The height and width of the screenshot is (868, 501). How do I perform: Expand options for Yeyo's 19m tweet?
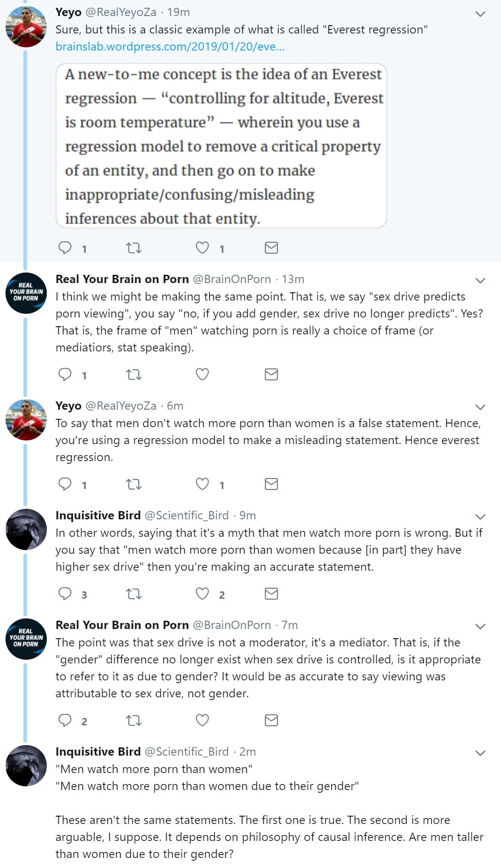[x=480, y=14]
